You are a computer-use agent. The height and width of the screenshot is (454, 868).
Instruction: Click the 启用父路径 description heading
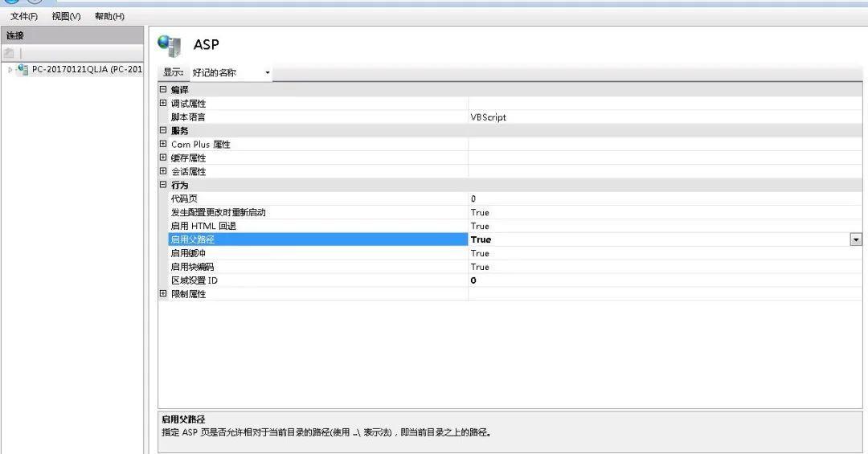183,419
